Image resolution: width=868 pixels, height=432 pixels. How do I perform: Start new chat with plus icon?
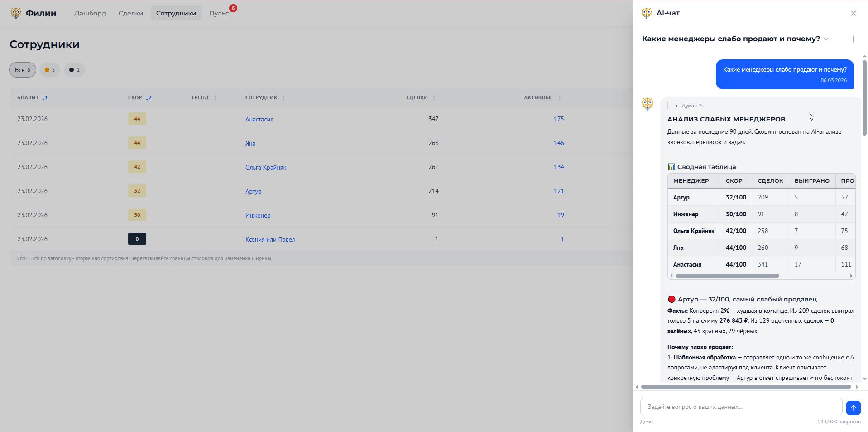tap(853, 39)
